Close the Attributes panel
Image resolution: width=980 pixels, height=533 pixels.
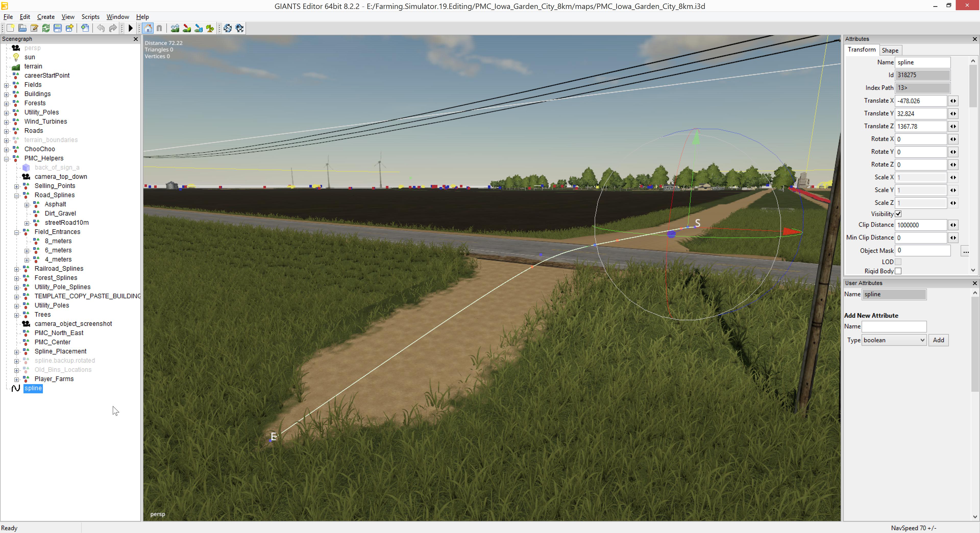coord(975,39)
